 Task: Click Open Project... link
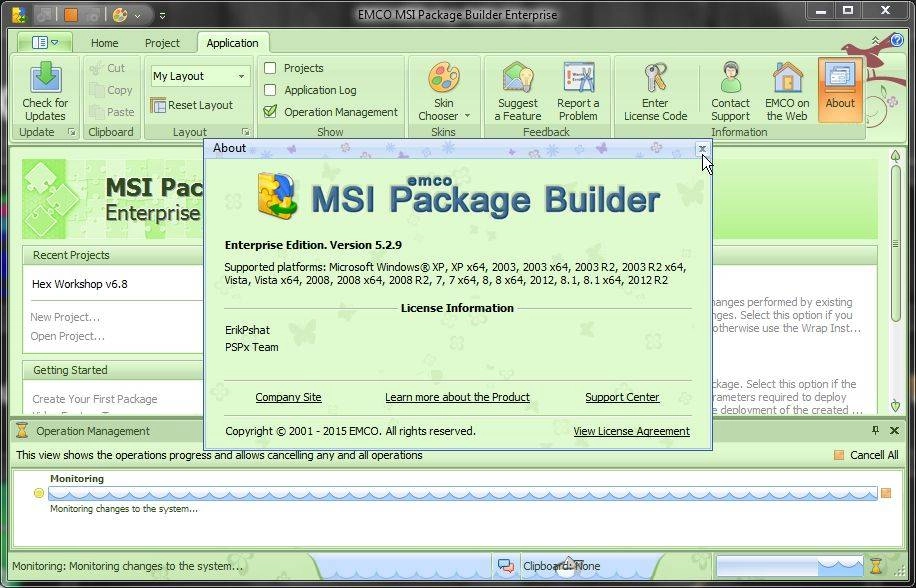[67, 336]
